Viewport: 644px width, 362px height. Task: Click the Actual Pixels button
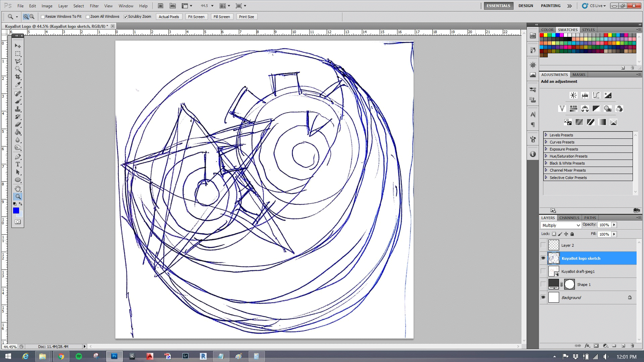pos(168,17)
